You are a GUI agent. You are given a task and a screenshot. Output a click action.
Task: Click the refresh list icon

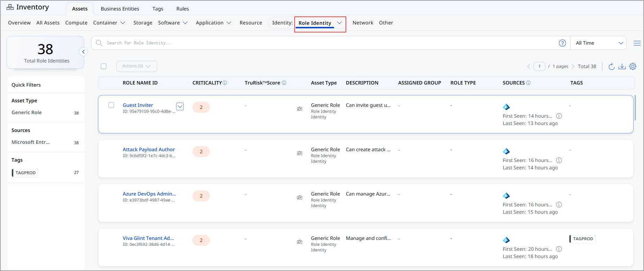[611, 66]
